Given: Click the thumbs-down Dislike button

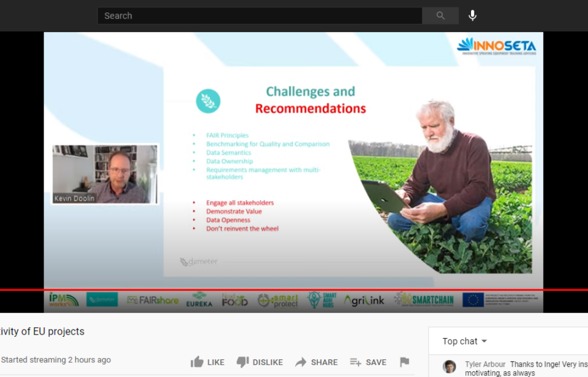Looking at the screenshot, I should [x=259, y=362].
